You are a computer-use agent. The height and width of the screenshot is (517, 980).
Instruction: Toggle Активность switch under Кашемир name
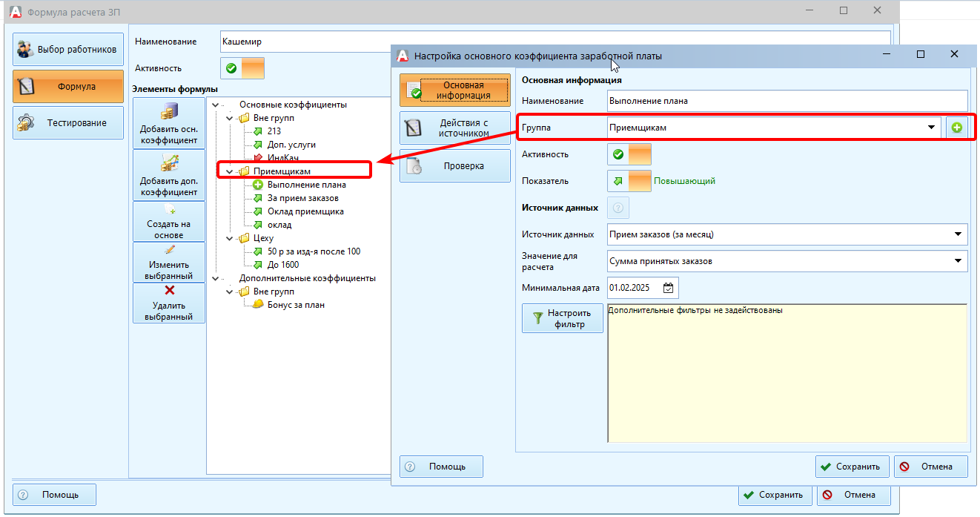[242, 68]
